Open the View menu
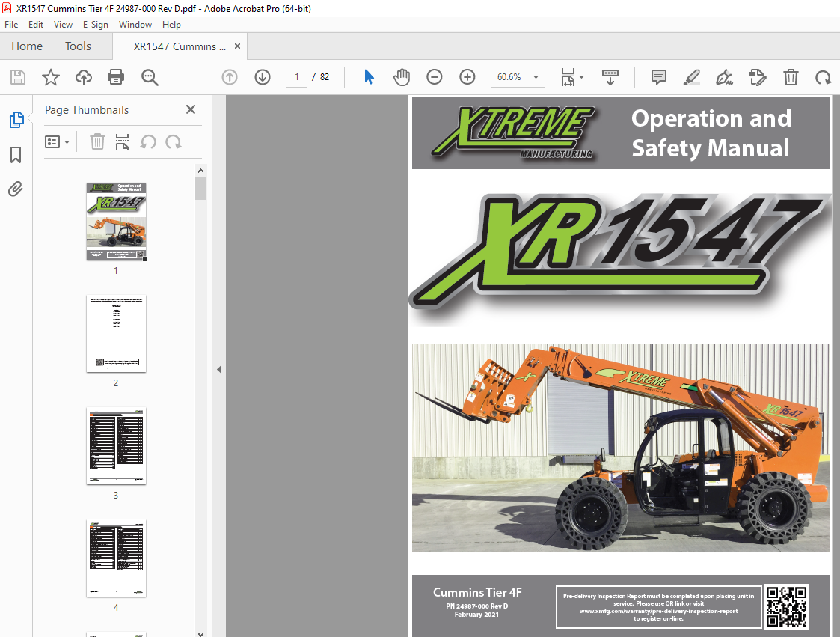Screen dimensions: 840x637 point(64,25)
